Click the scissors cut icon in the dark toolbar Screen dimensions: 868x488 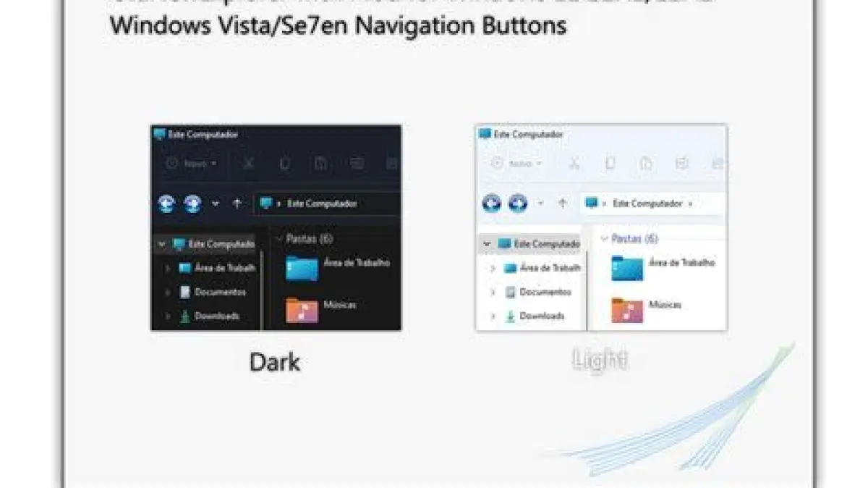(x=249, y=164)
